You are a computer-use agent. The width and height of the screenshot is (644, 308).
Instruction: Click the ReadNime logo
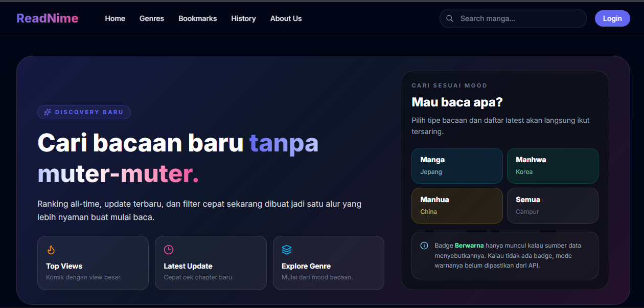pos(47,18)
